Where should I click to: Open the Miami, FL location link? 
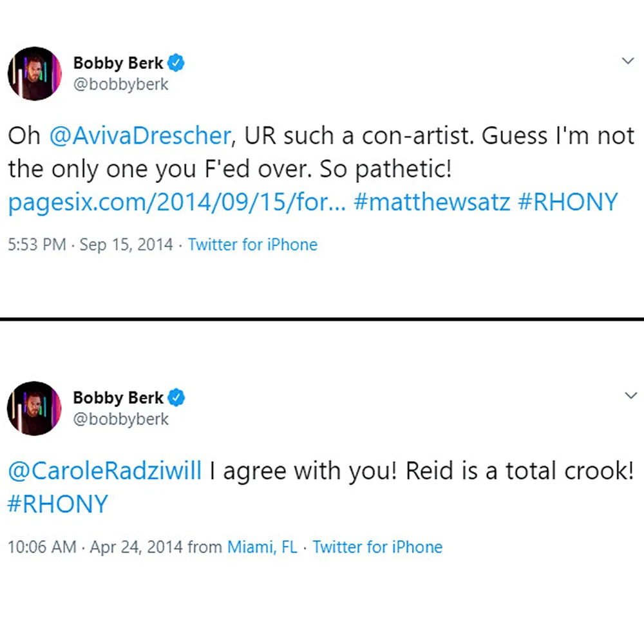pos(261,547)
